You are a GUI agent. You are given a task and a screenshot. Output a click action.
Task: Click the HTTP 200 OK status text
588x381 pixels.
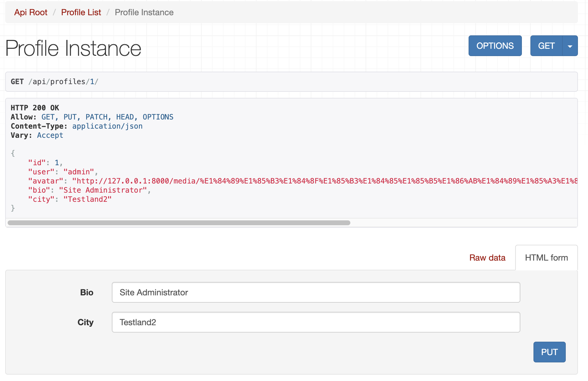click(x=35, y=108)
